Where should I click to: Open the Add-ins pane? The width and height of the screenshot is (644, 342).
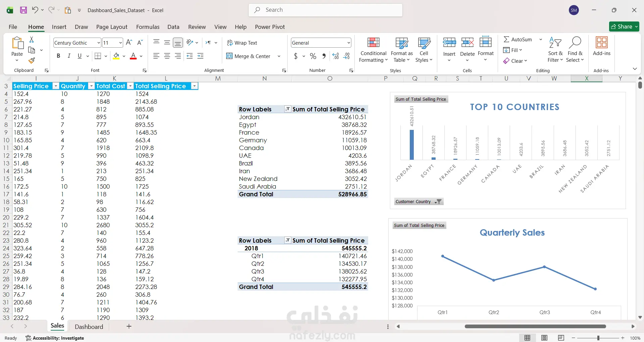click(602, 46)
